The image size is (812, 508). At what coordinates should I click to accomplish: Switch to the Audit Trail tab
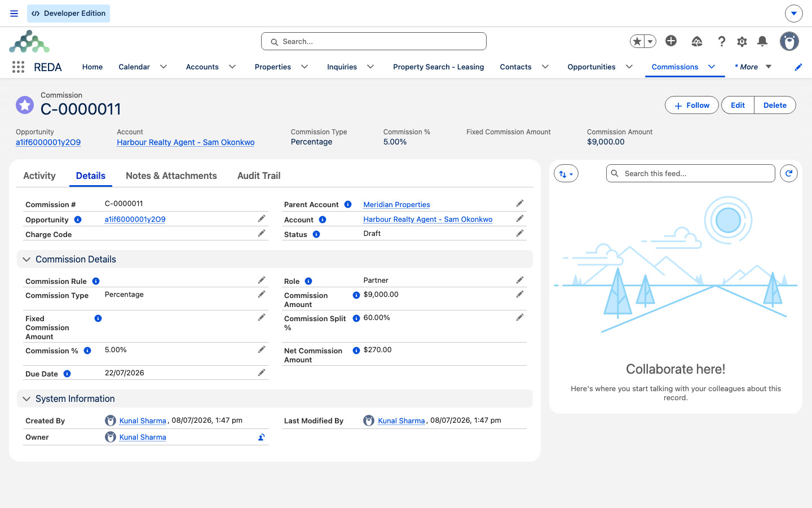click(x=259, y=176)
